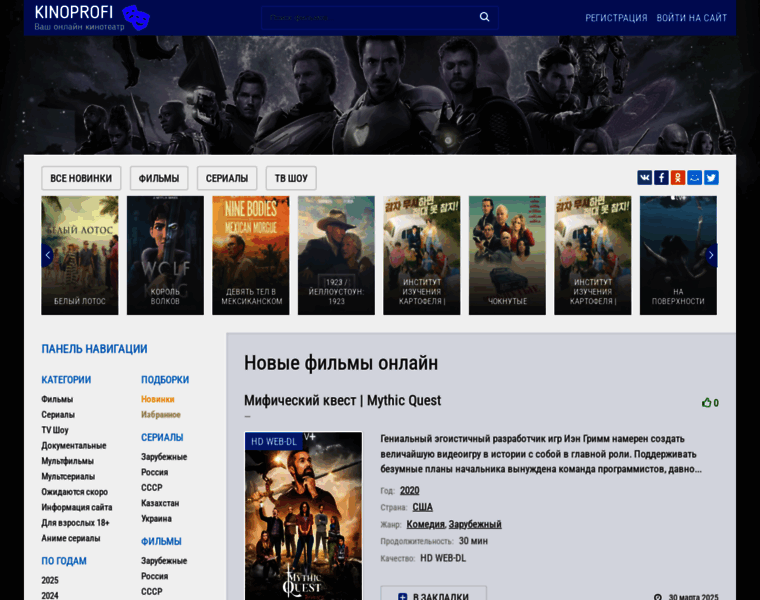Image resolution: width=760 pixels, height=600 pixels.
Task: Open the Зарубежный genre link
Action: tap(475, 524)
